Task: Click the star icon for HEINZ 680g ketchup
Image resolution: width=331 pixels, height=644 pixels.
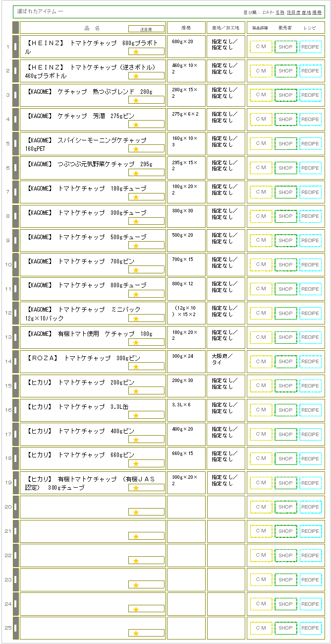Action: coord(136,52)
